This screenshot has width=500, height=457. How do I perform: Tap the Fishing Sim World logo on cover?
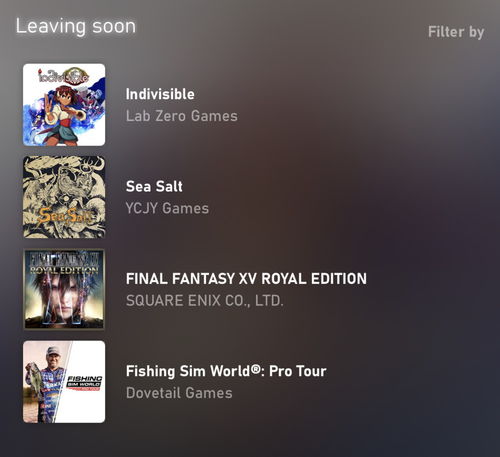tap(84, 383)
